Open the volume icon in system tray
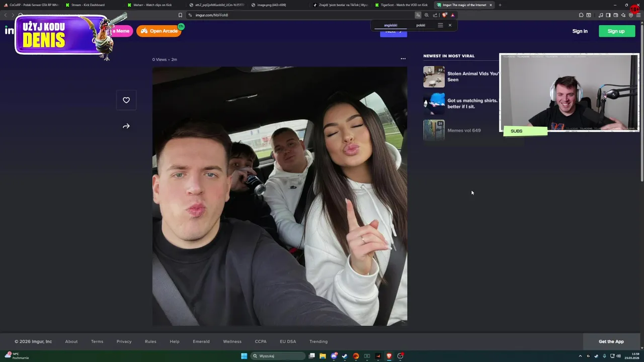This screenshot has width=644, height=362. point(618,356)
